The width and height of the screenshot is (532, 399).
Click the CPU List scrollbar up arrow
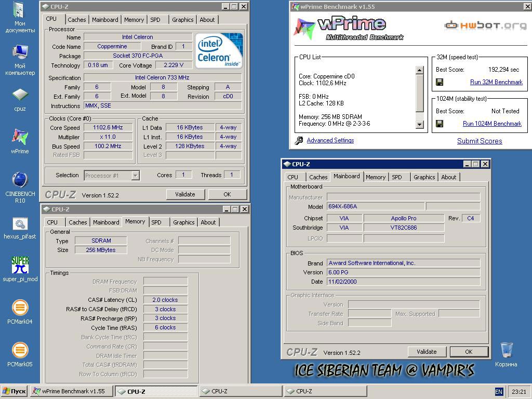[x=420, y=70]
